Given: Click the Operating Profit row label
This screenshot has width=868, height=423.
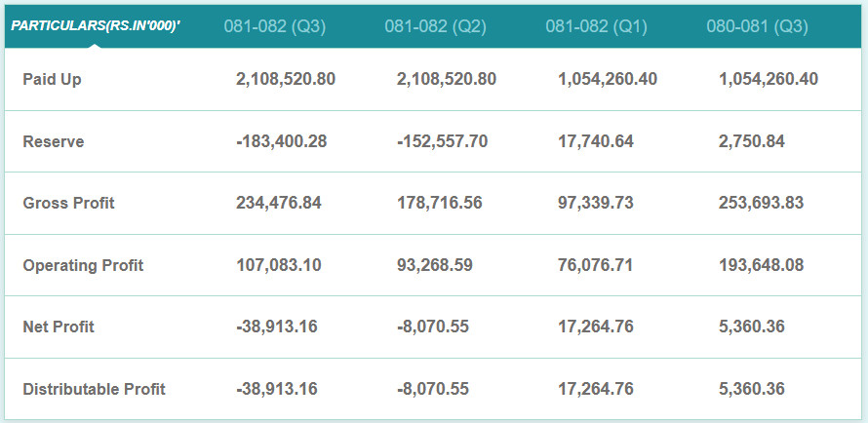Looking at the screenshot, I should pos(83,265).
